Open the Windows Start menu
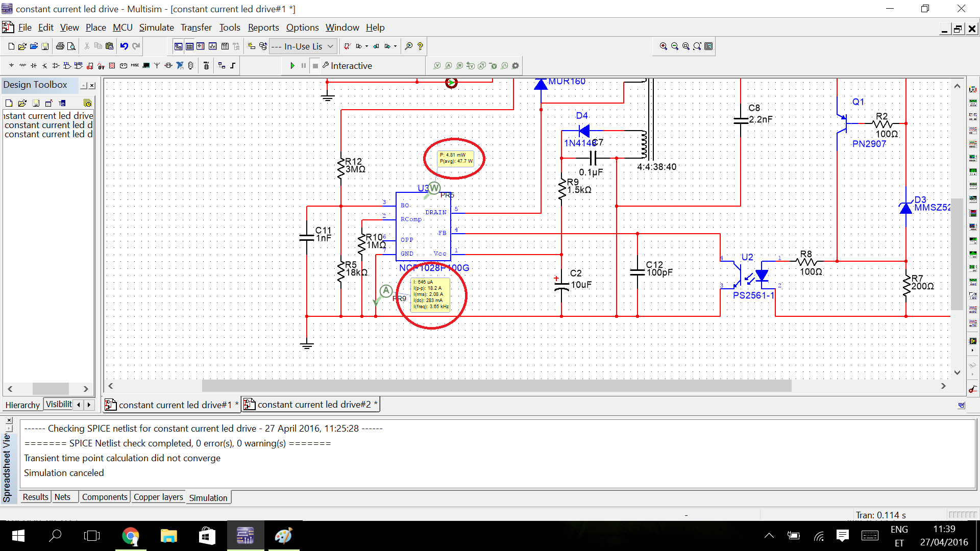This screenshot has width=980, height=551. click(x=18, y=536)
